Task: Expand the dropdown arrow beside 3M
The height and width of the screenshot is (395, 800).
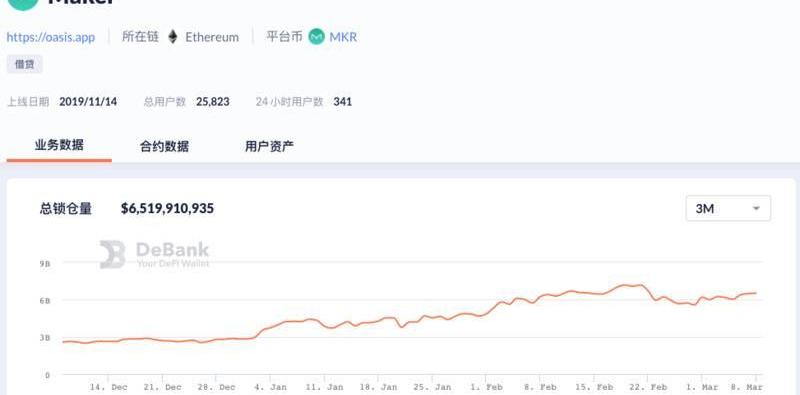Action: coord(756,208)
